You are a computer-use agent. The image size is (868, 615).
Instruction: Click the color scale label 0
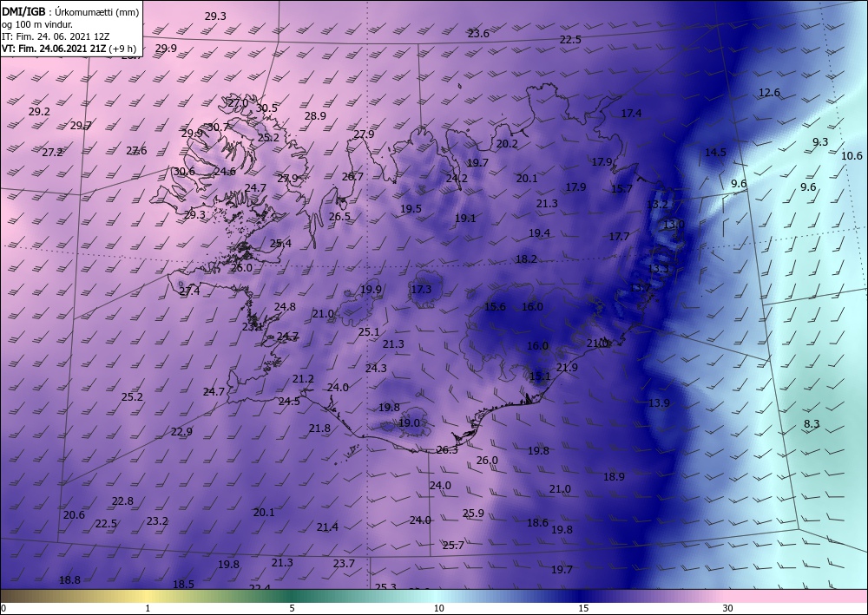pos(3,608)
